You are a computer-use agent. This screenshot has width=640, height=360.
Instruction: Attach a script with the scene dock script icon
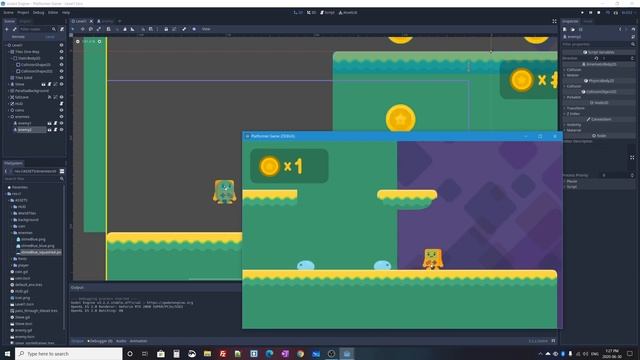click(x=62, y=29)
